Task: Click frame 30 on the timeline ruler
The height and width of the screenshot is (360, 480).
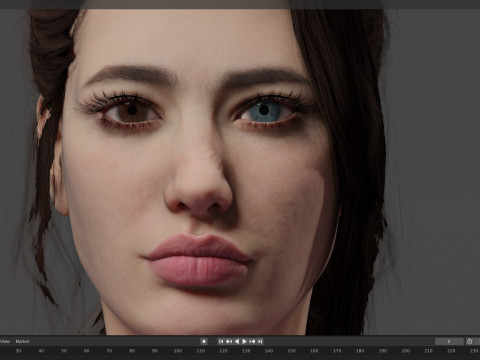Action: pos(18,351)
